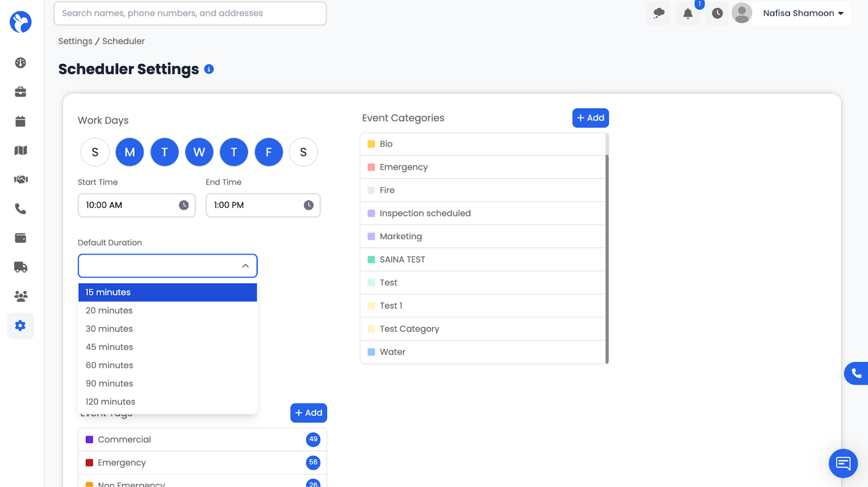
Task: Click the search names input field
Action: point(190,13)
